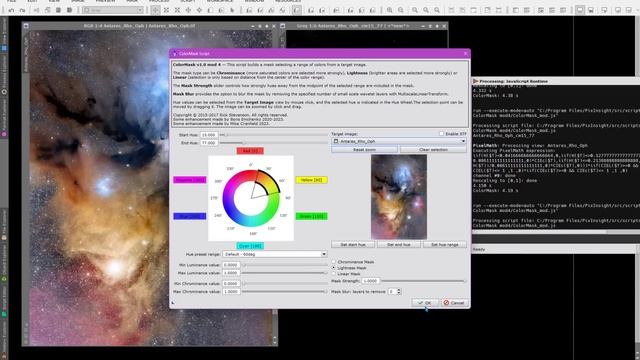Open the Target image dropdown

tap(399, 141)
